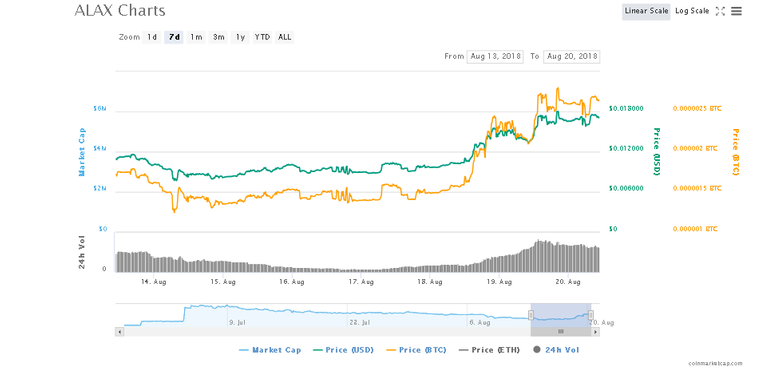This screenshot has height=380, width=768.
Task: Click the navigator scrollbar thumb
Action: [561, 332]
